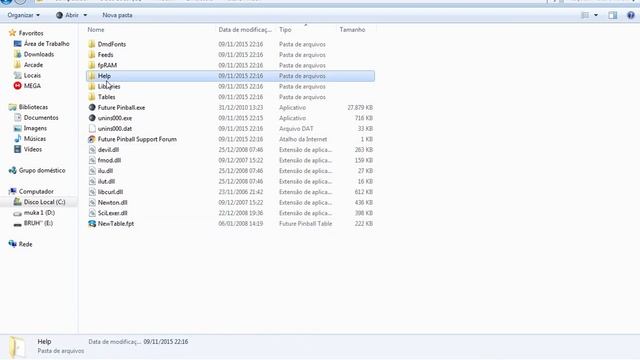This screenshot has width=640, height=360.
Task: Select the Tables folder icon
Action: [92, 97]
